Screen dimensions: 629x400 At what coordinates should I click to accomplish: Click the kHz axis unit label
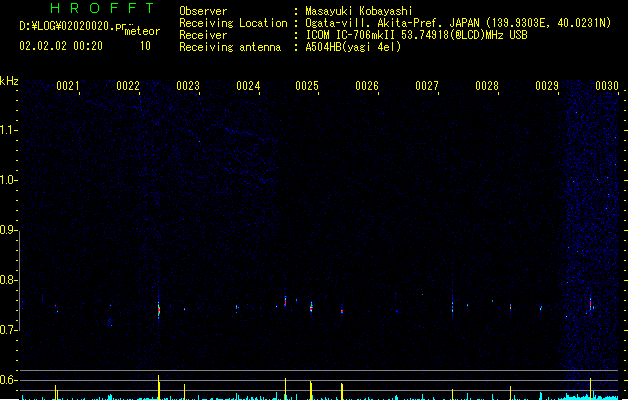pyautogui.click(x=9, y=81)
